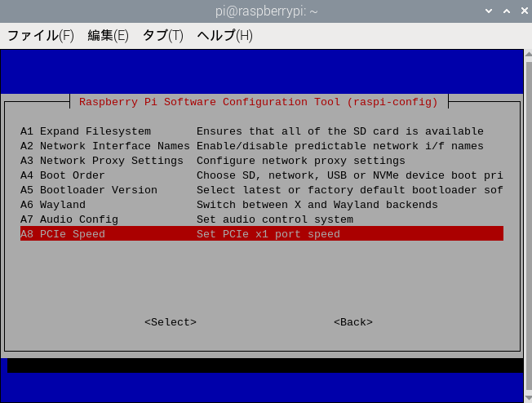Open the 編集(E) menu
Image resolution: width=532 pixels, height=403 pixels.
(108, 36)
